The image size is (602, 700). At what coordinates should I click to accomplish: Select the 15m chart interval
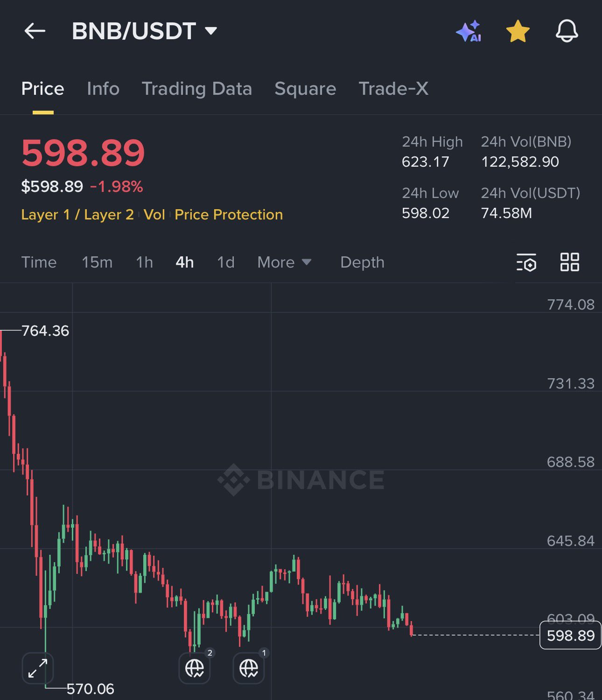point(97,262)
